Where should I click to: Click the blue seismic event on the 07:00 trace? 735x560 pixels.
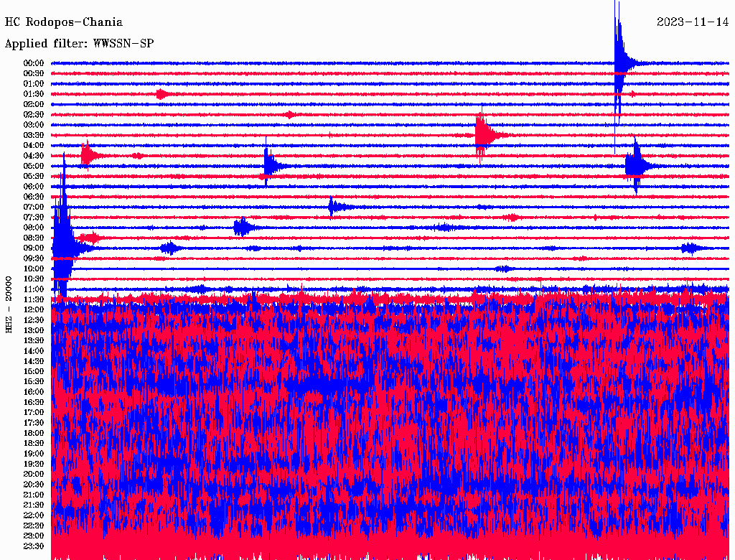332,207
